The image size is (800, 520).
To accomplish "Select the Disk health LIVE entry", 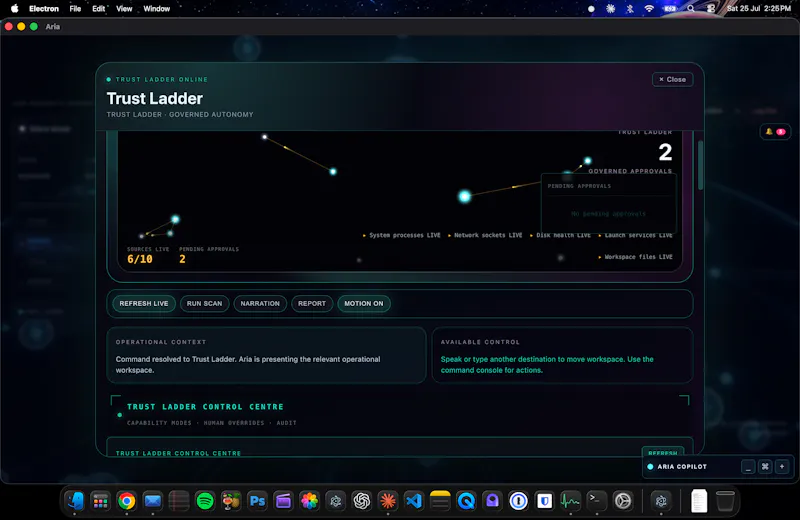I will (560, 235).
